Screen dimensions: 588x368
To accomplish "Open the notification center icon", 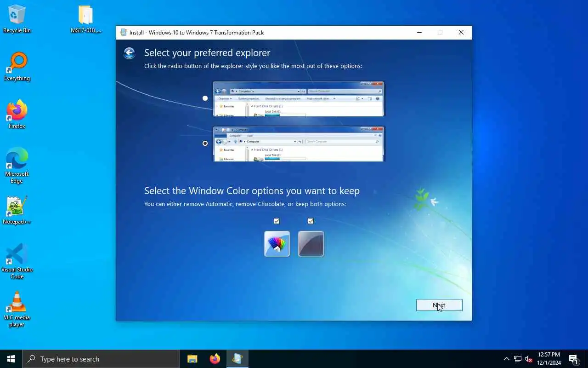I will click(x=573, y=359).
